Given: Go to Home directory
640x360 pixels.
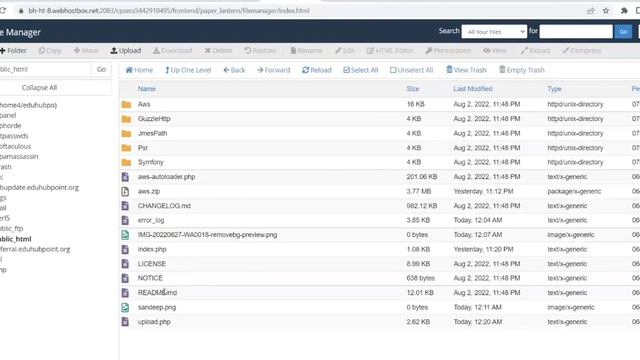Looking at the screenshot, I should [139, 70].
